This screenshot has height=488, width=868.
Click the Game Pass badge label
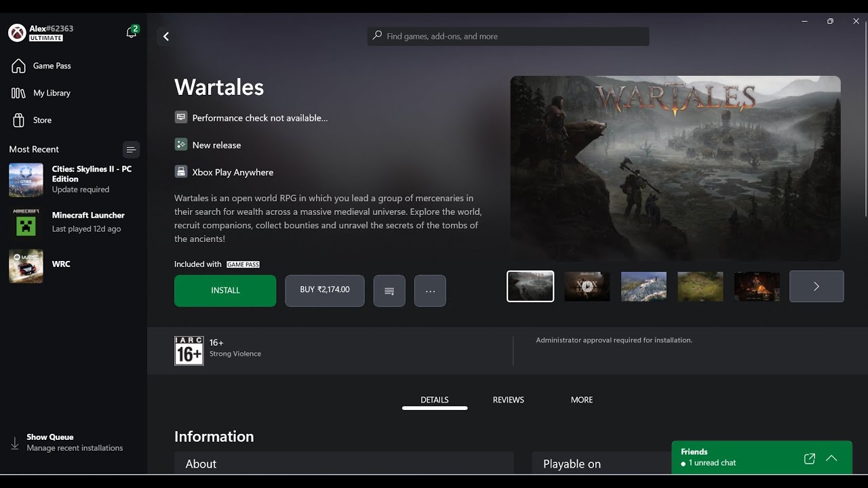pos(243,264)
